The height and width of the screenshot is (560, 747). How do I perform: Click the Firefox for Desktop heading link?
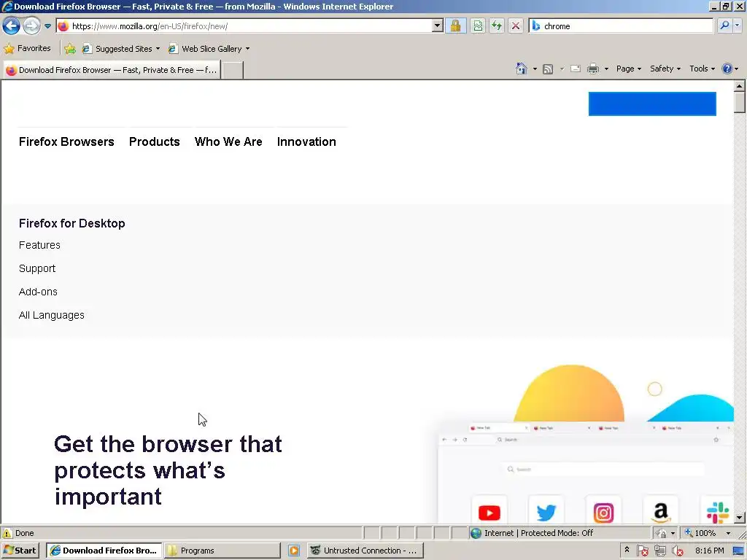(x=72, y=223)
